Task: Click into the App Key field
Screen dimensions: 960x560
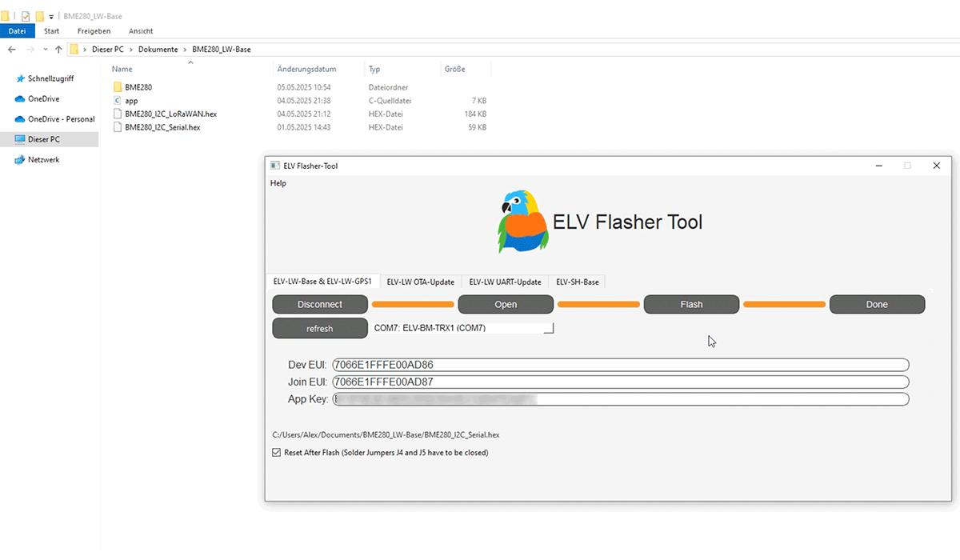Action: click(621, 398)
